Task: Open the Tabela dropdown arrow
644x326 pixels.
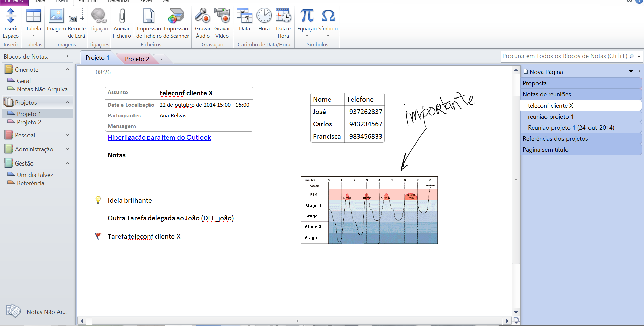Action: (33, 36)
